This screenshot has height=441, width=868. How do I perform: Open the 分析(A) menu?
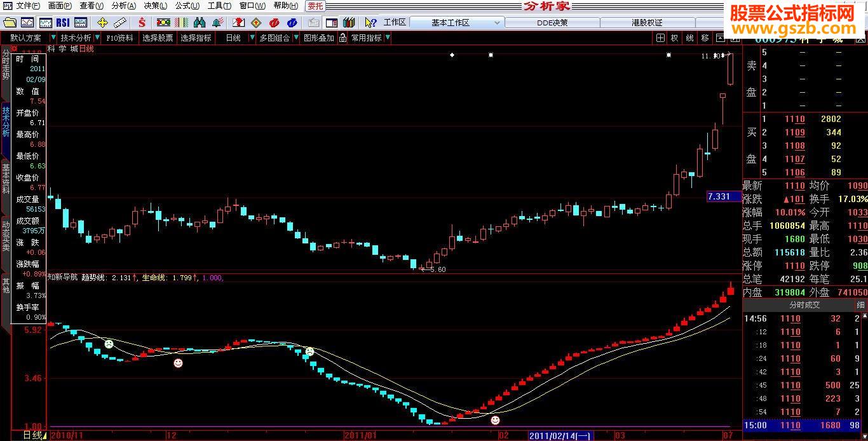click(x=123, y=6)
